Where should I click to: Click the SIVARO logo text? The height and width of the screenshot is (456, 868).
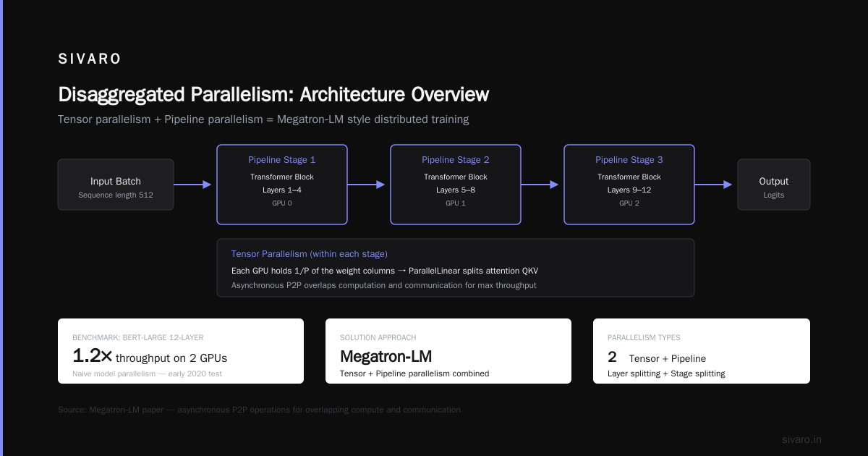[x=90, y=59]
